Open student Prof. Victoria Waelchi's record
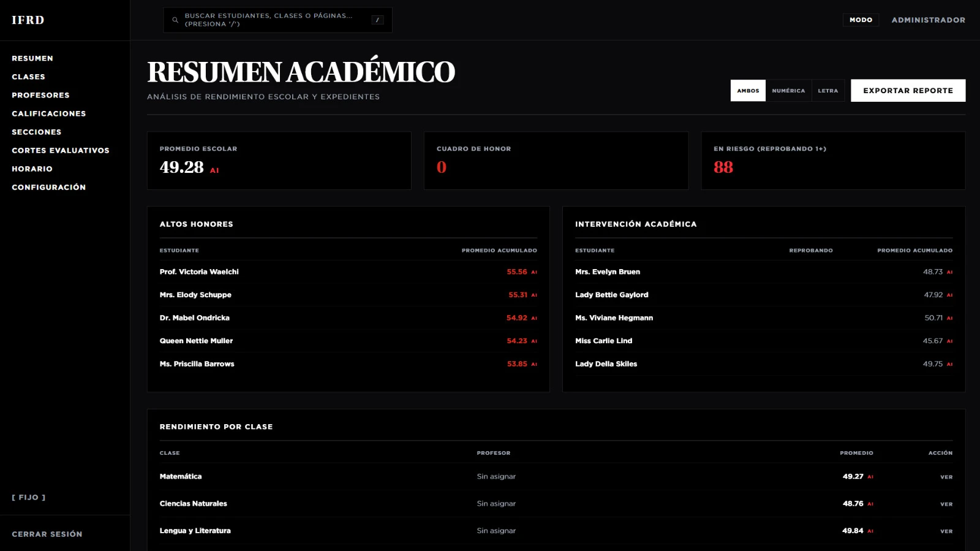 coord(199,272)
